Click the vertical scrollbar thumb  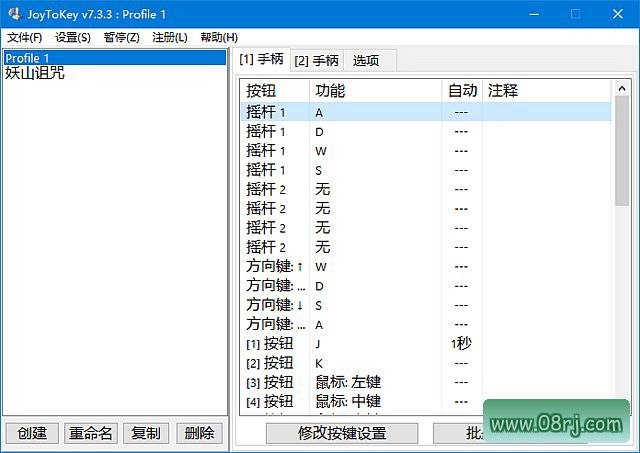point(622,151)
